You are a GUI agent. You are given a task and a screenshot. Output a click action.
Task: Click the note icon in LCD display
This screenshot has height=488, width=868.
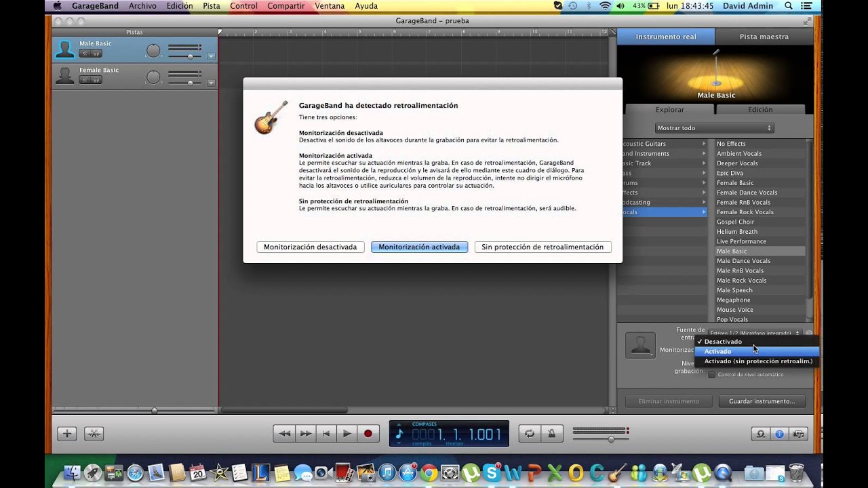pos(399,434)
